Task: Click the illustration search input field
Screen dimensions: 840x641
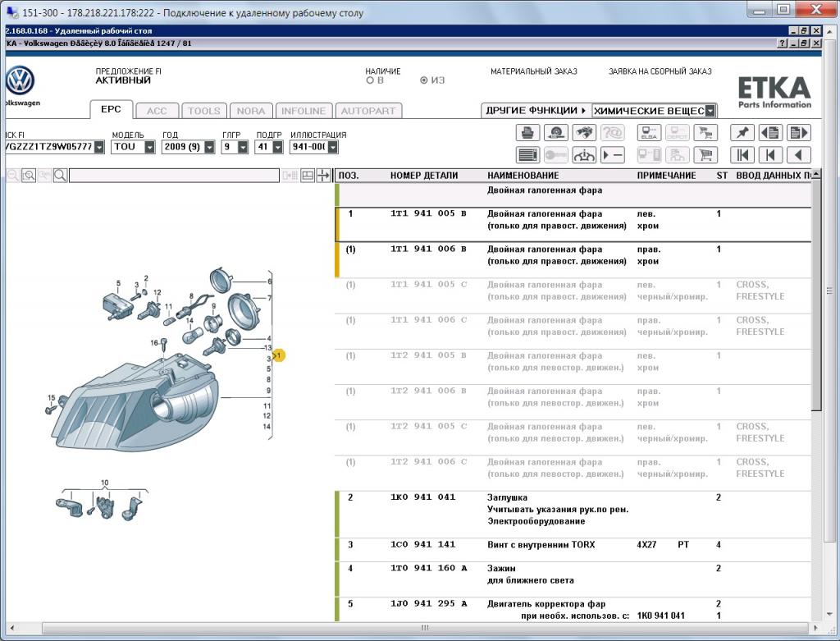Action: 174,176
